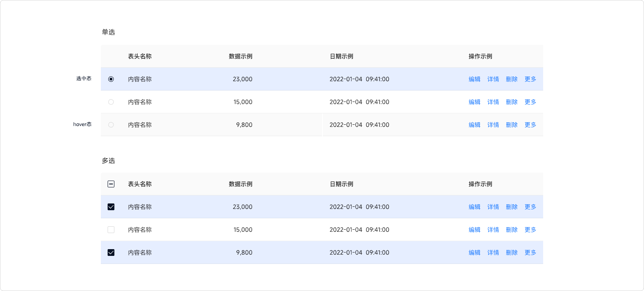This screenshot has width=644, height=291.
Task: Open 更多 in the 多选 table's 15,000 row
Action: tap(530, 230)
